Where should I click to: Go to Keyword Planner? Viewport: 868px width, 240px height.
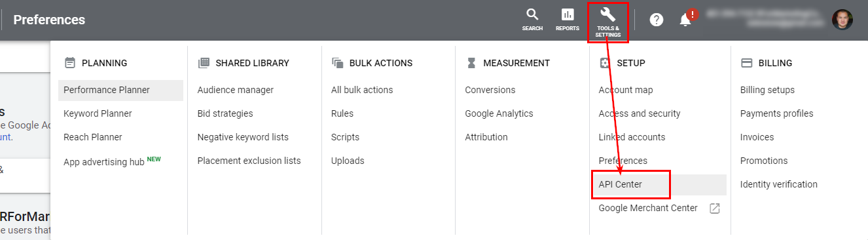[98, 113]
